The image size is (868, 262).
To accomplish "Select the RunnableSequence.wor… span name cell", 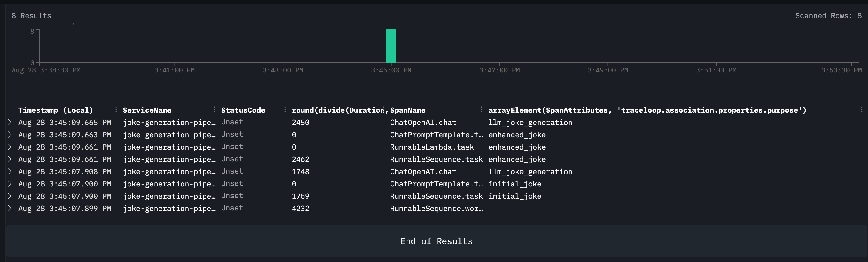I will 436,209.
